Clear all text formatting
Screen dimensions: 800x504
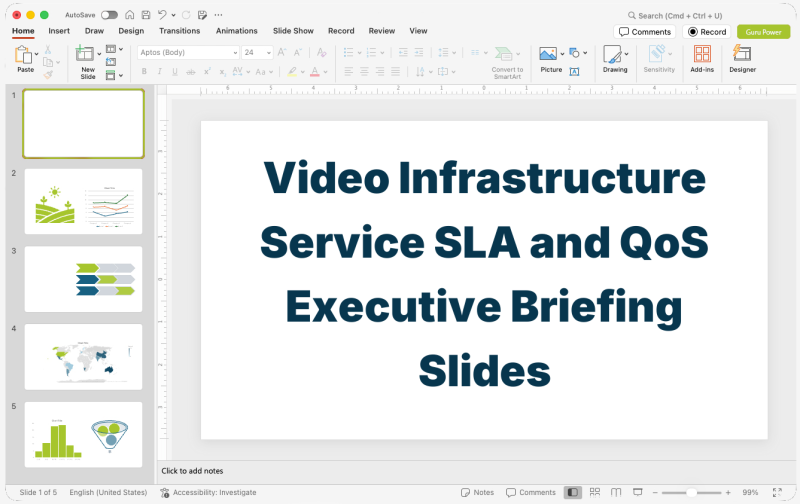click(321, 52)
